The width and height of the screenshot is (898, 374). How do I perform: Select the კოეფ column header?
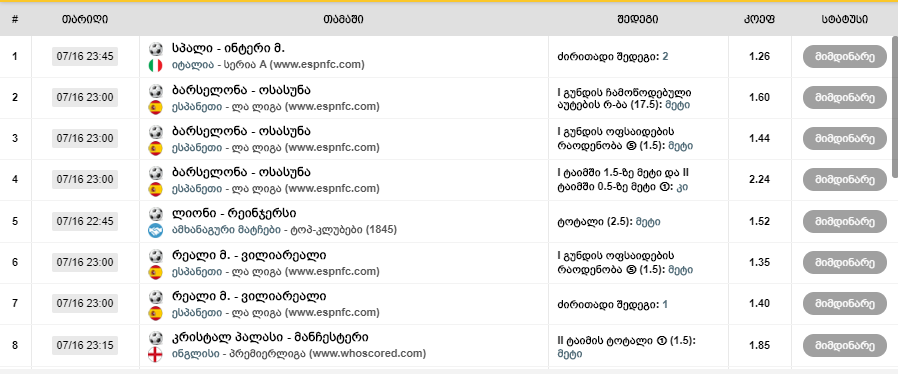click(x=759, y=19)
